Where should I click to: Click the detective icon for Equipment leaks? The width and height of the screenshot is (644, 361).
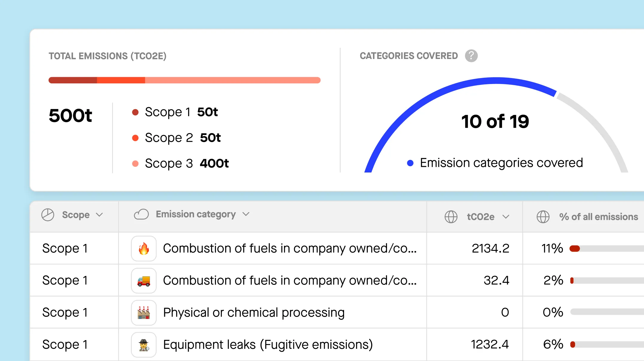click(x=144, y=345)
